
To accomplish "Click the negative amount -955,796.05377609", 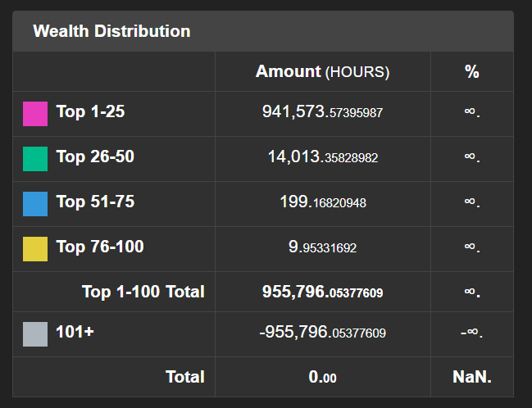I will (x=322, y=332).
